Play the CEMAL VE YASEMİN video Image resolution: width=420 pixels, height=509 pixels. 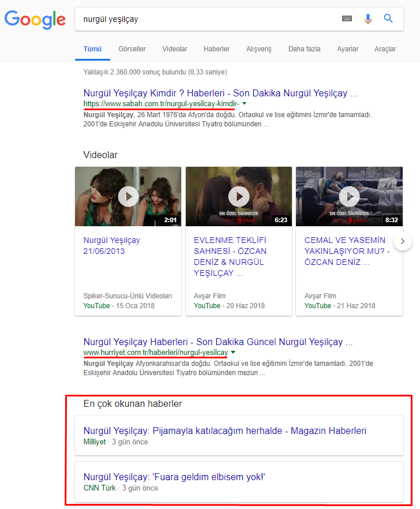pos(349,196)
